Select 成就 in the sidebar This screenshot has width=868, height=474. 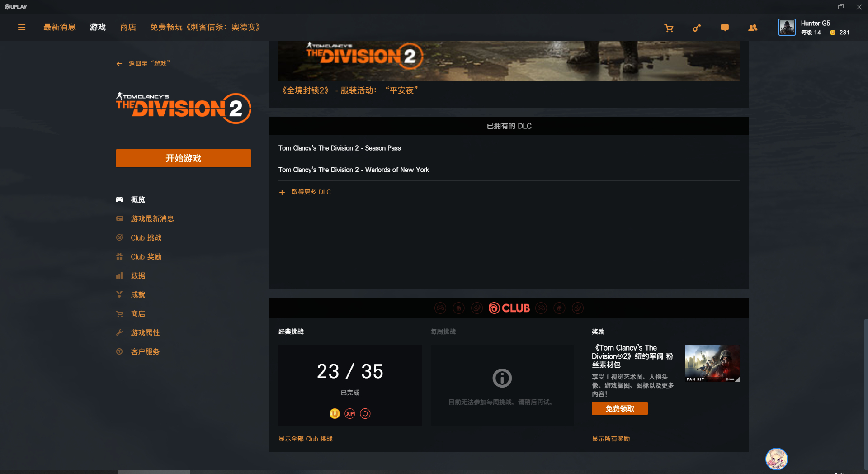[138, 294]
